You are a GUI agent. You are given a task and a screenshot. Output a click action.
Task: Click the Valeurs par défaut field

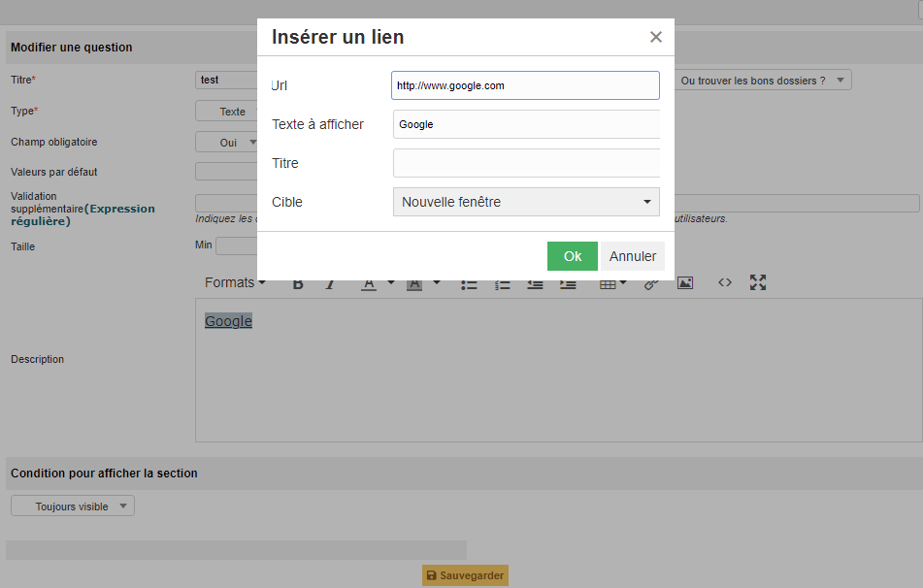coord(226,172)
